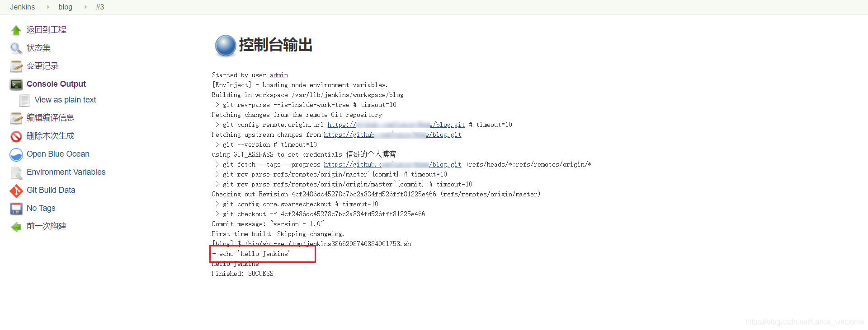Image resolution: width=868 pixels, height=330 pixels.
Task: Click the terminal icon for Console Output
Action: (16, 84)
